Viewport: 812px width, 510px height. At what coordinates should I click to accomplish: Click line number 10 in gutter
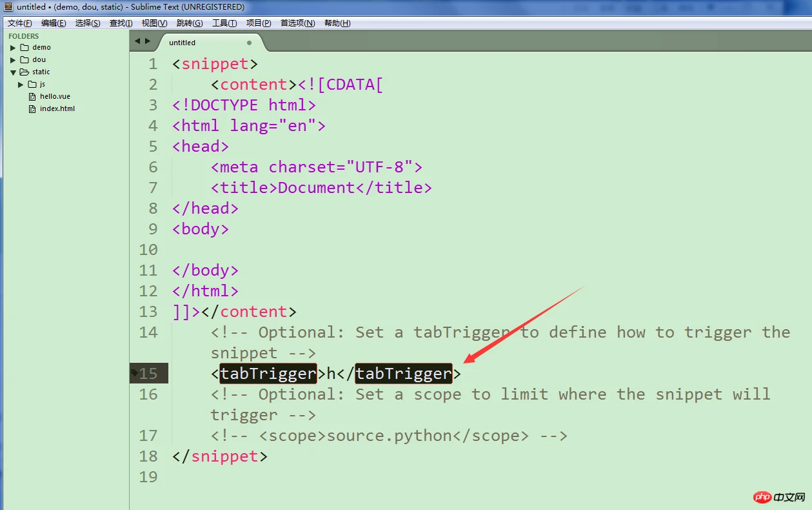click(x=148, y=250)
